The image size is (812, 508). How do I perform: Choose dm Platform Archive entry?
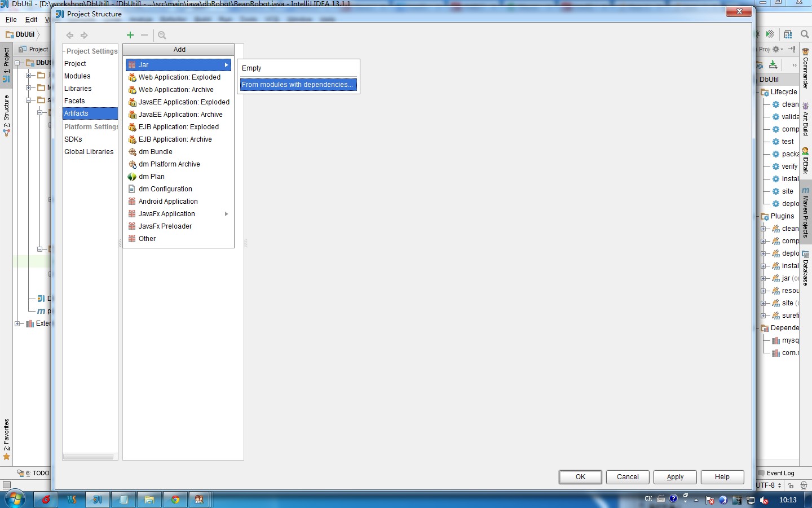tap(178, 164)
